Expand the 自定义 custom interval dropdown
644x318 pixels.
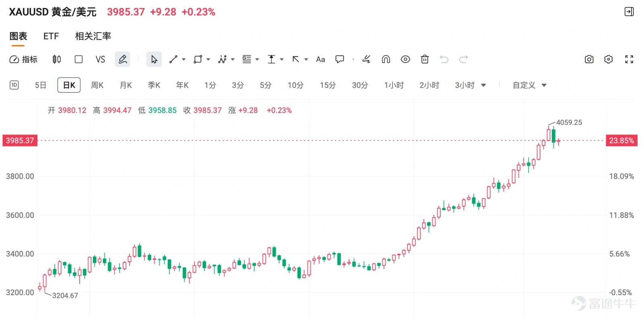coord(544,85)
